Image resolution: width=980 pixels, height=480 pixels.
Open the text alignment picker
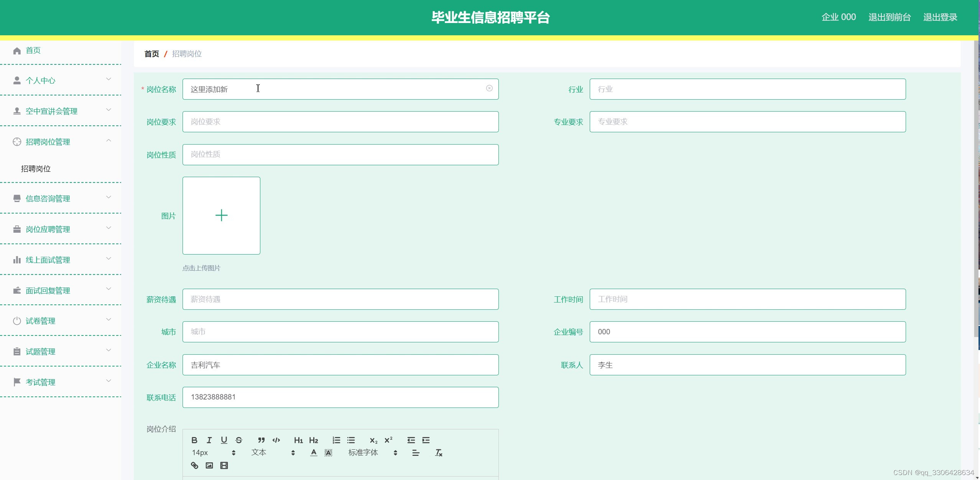coord(416,453)
